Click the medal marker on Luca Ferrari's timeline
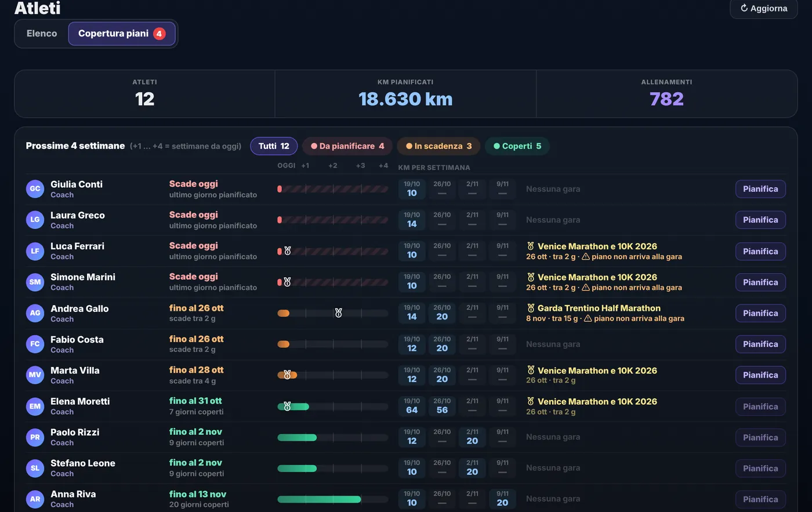Screen dimensions: 812x512 (287, 251)
